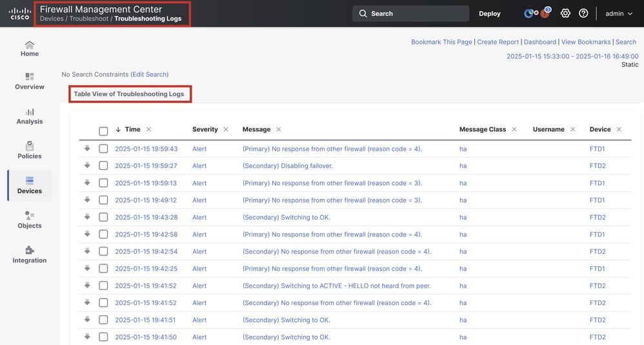Click the Search link near bookmarks

(x=626, y=42)
